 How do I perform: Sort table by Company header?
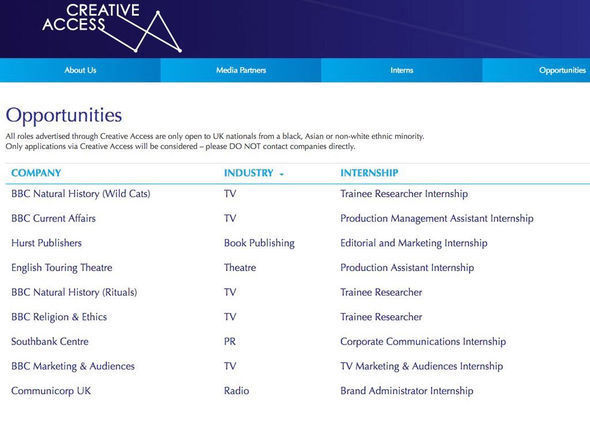36,173
